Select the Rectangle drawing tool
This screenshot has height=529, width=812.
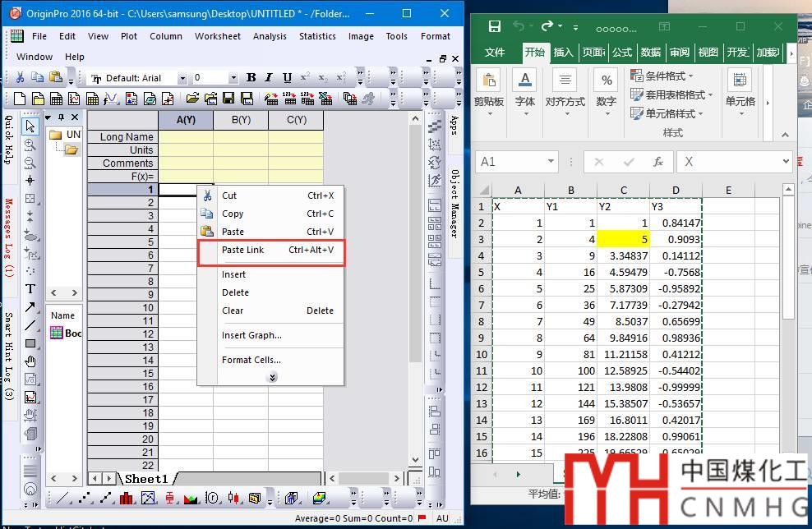tap(30, 343)
